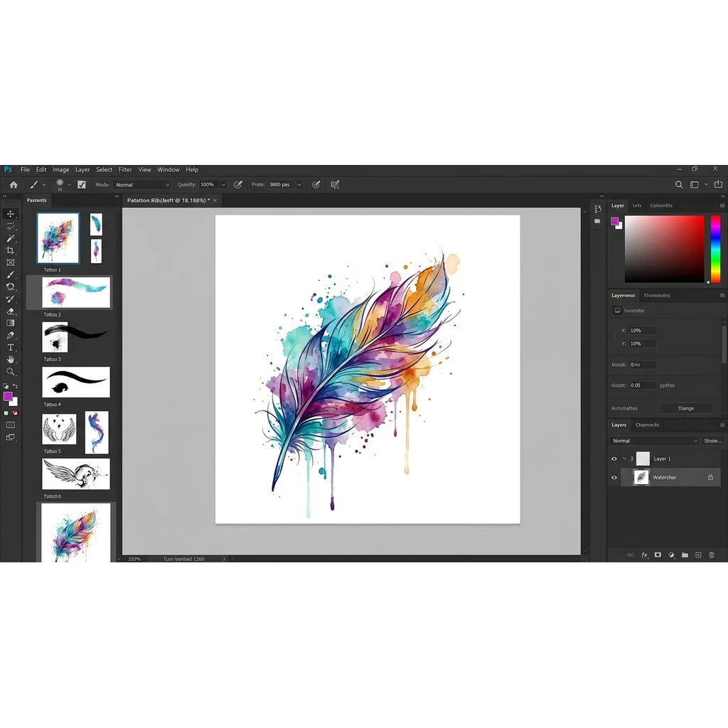
Task: Open the Filter menu
Action: coord(125,170)
